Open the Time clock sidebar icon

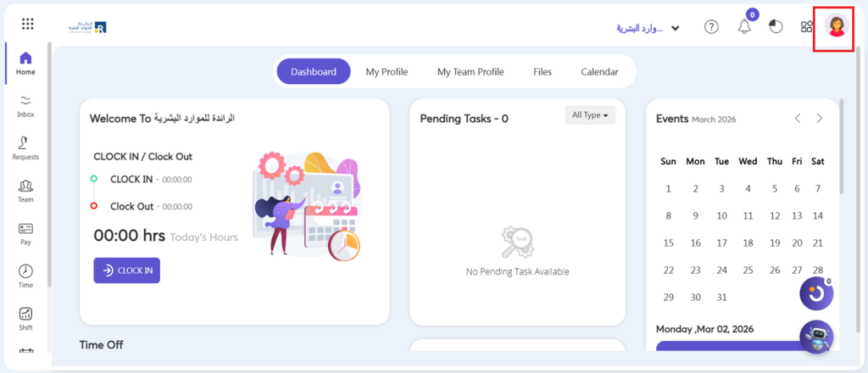point(25,276)
